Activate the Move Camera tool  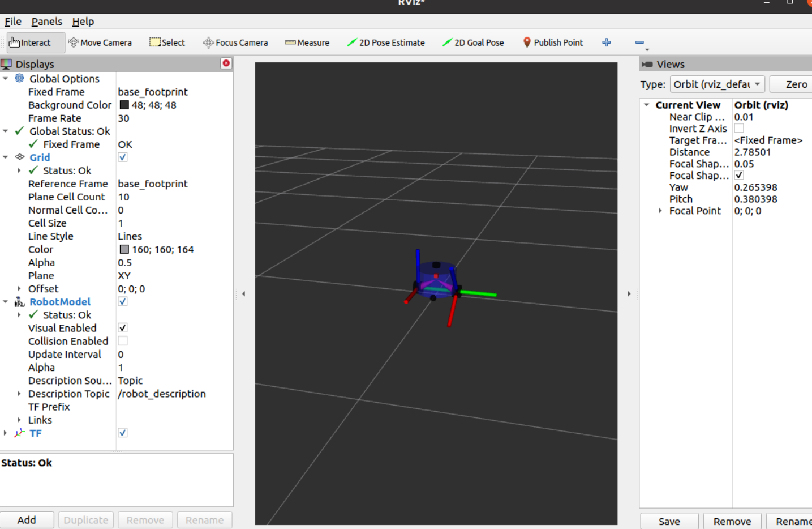point(100,42)
